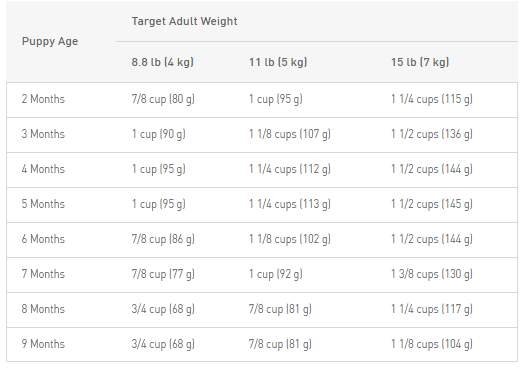
Task: Click the 6 Months row label
Action: tap(43, 239)
